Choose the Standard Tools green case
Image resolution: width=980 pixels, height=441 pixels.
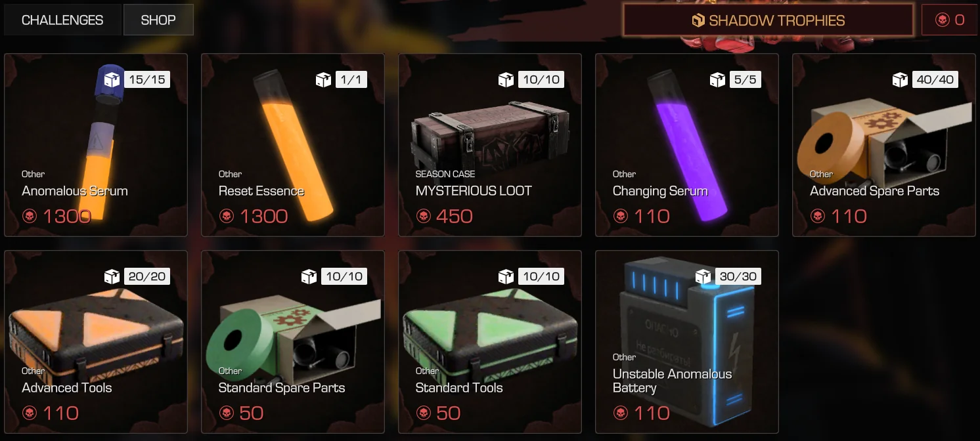[x=490, y=342]
